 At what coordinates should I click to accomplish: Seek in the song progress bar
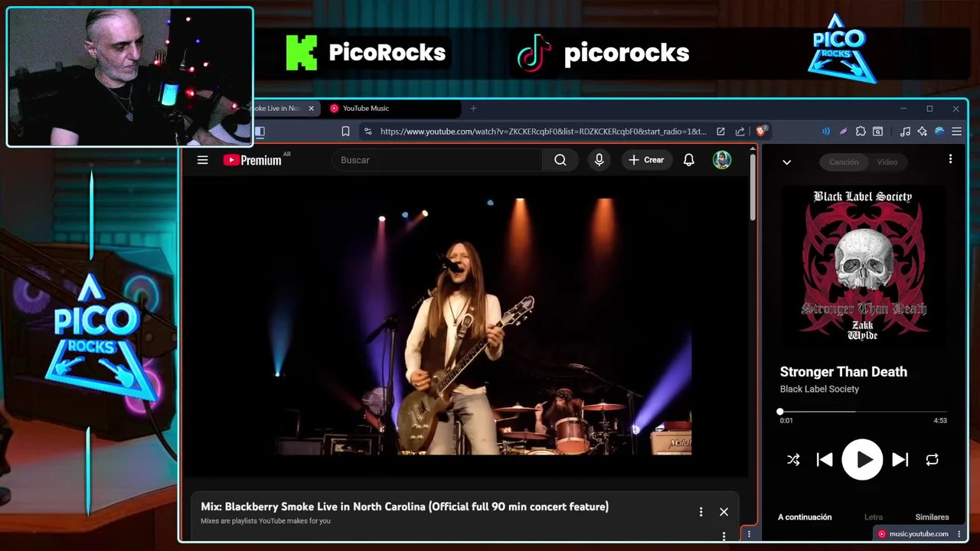pyautogui.click(x=863, y=412)
